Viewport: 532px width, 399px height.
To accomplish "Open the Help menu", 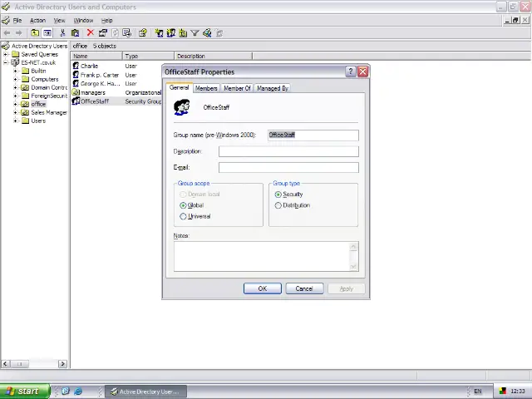I will 106,20.
